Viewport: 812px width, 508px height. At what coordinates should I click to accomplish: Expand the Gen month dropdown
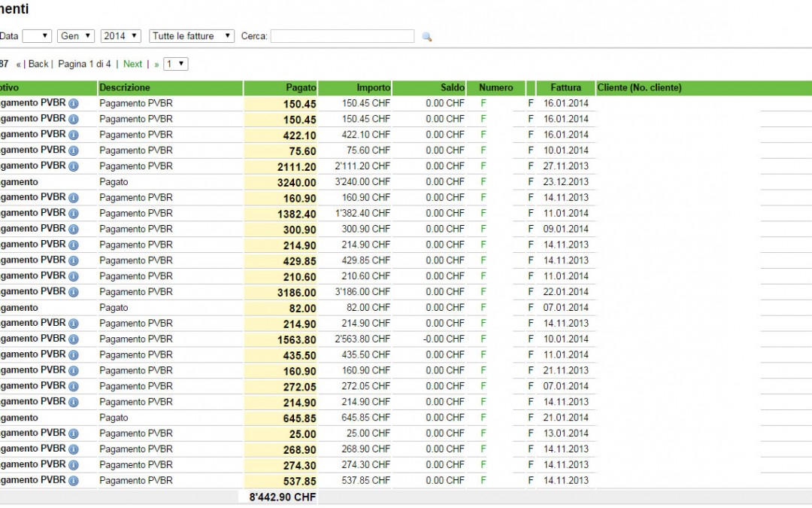point(76,36)
